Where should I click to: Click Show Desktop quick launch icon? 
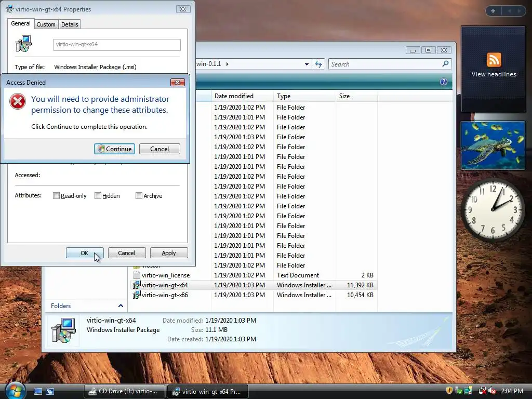point(38,392)
